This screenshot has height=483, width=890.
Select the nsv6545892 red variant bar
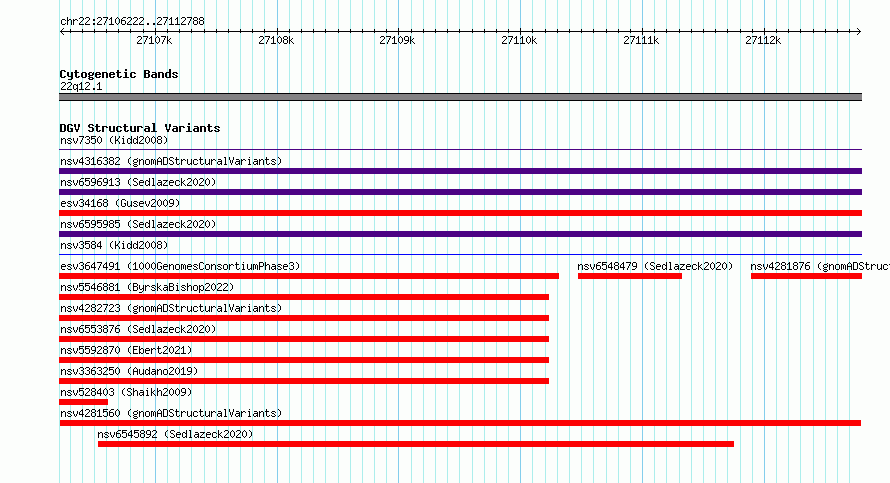(x=415, y=444)
